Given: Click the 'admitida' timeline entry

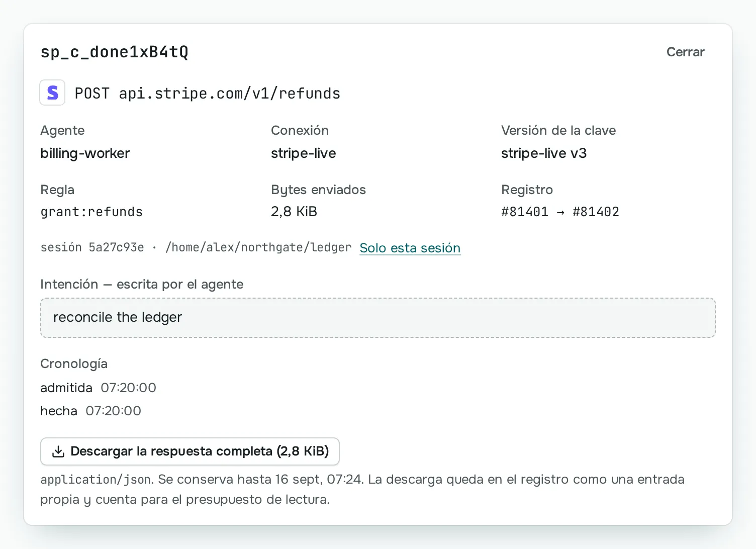Looking at the screenshot, I should (99, 388).
